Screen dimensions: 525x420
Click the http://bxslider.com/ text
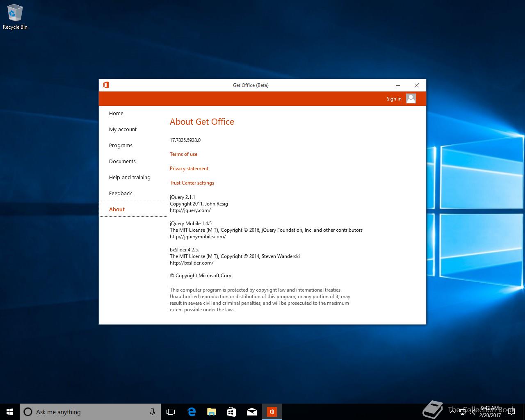coord(192,263)
